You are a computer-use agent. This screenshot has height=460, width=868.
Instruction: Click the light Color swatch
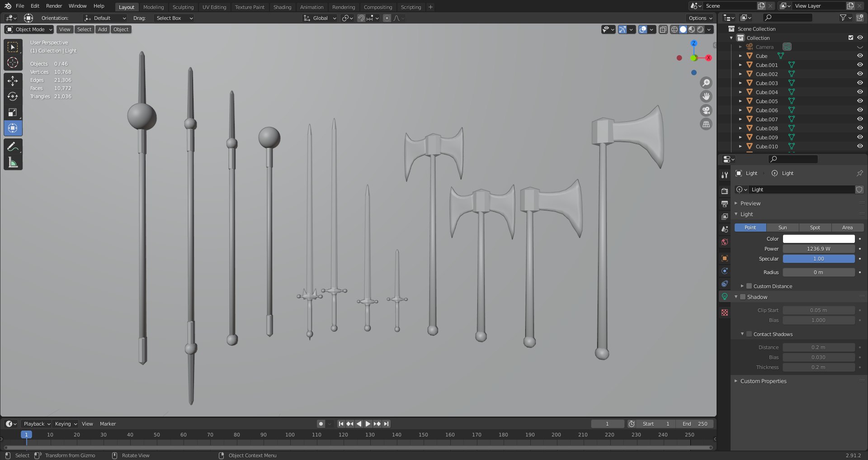(819, 239)
